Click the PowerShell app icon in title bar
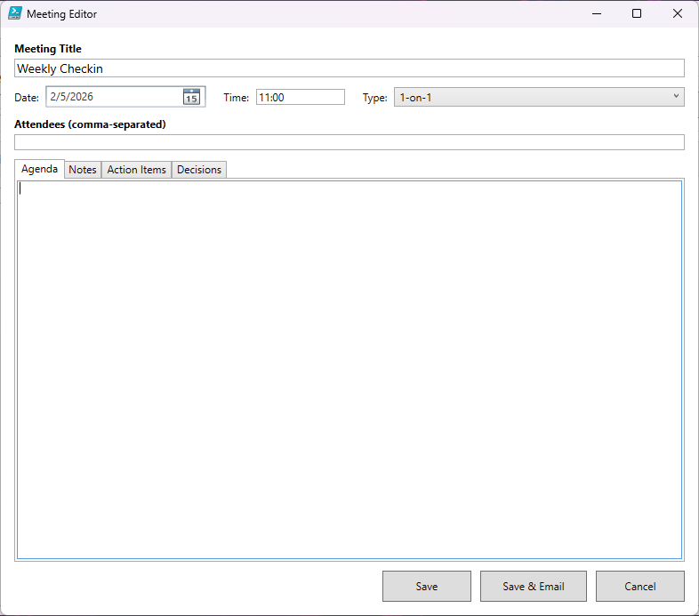 (x=14, y=14)
